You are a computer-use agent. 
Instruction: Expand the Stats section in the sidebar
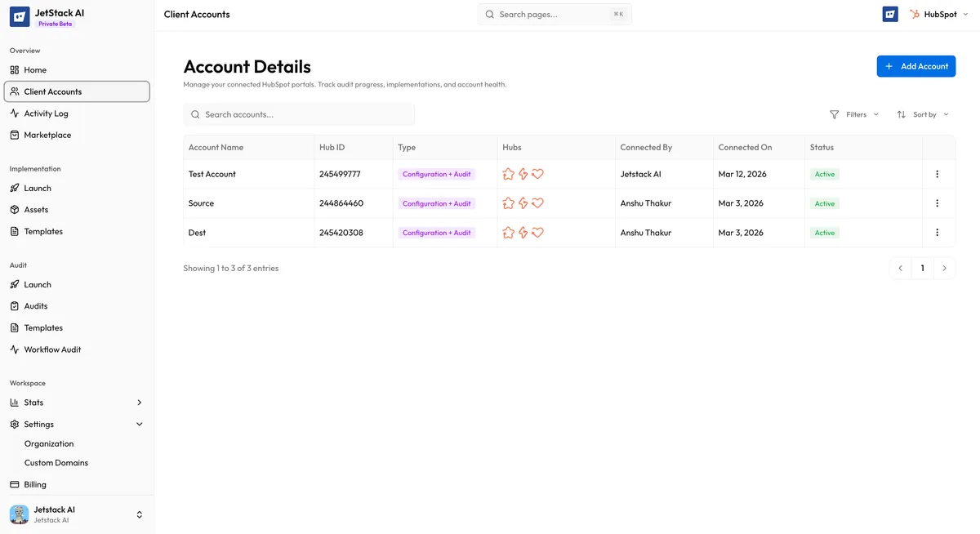coord(139,402)
